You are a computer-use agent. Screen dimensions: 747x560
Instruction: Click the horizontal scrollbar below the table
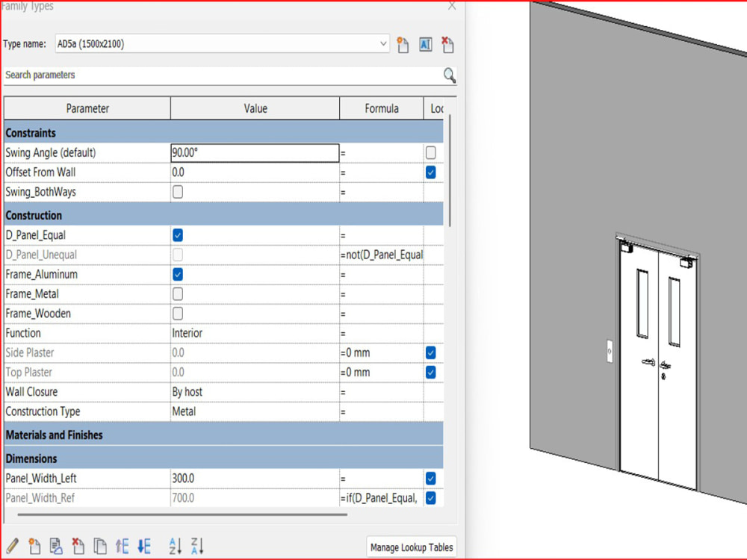[182, 514]
